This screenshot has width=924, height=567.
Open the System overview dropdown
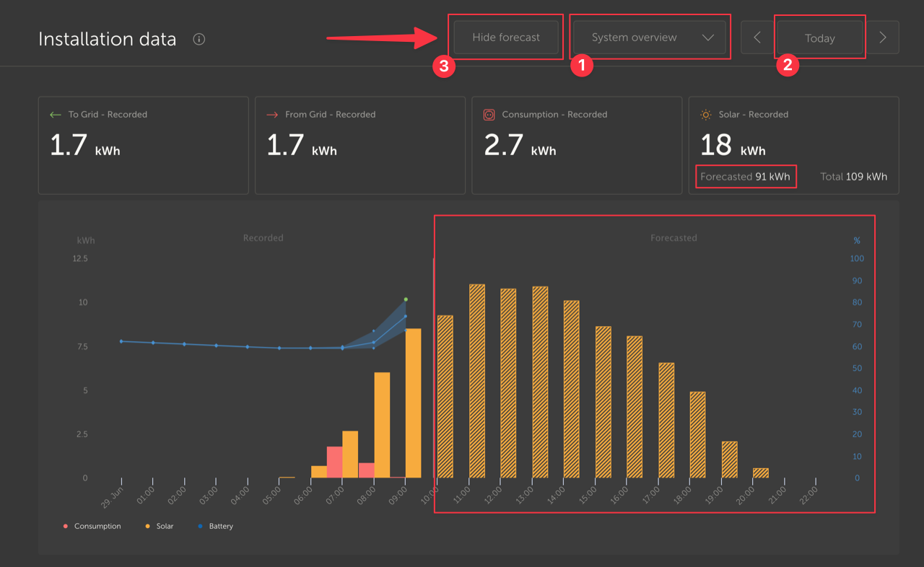pos(635,38)
